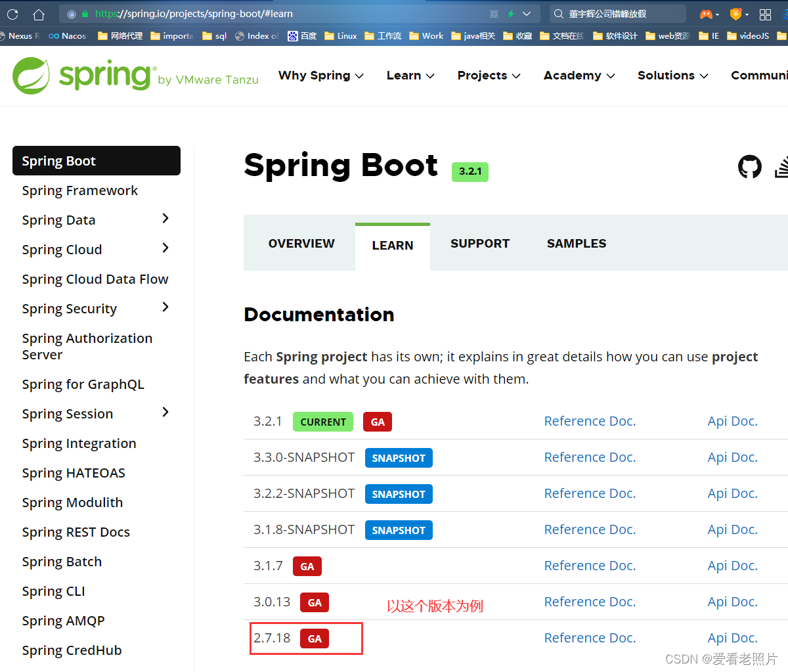Open Spring AMQP in sidebar

[x=63, y=621]
